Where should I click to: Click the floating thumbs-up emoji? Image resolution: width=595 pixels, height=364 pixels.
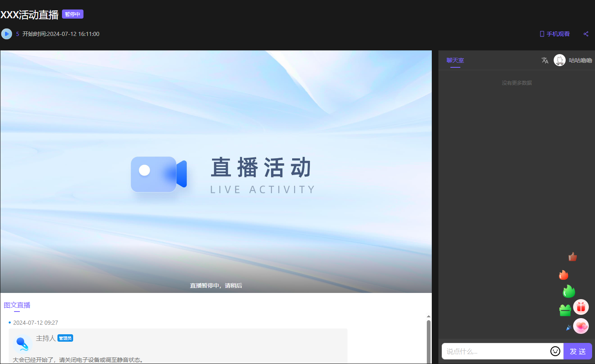(x=572, y=257)
